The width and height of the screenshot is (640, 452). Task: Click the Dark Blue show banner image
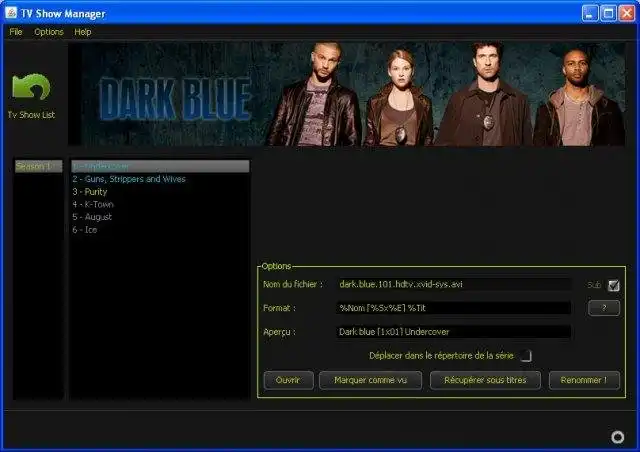[347, 94]
